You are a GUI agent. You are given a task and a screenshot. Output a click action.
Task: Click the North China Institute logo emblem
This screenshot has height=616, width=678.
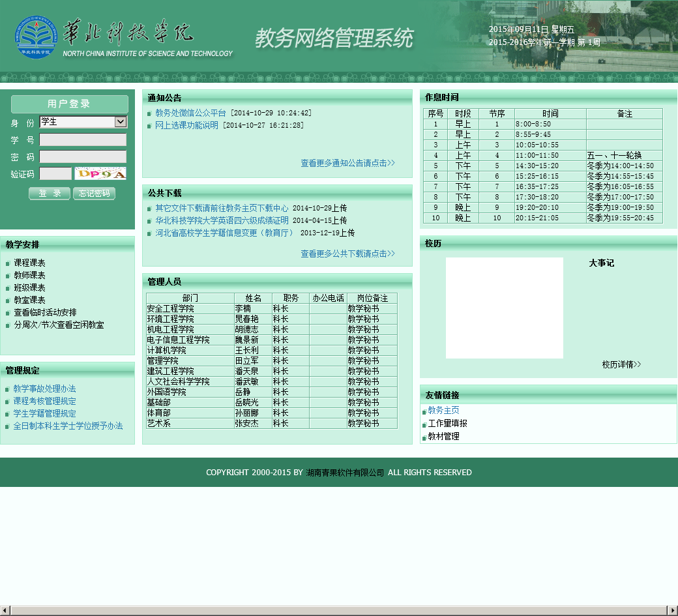coord(36,37)
